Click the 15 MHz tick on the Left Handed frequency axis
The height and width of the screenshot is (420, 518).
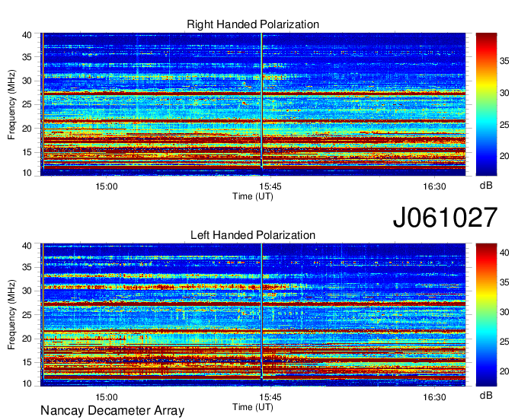pos(27,363)
